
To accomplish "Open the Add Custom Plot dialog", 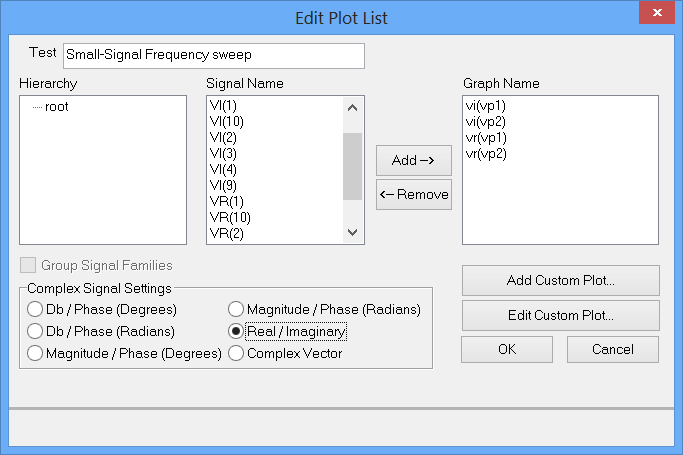I will [x=560, y=281].
